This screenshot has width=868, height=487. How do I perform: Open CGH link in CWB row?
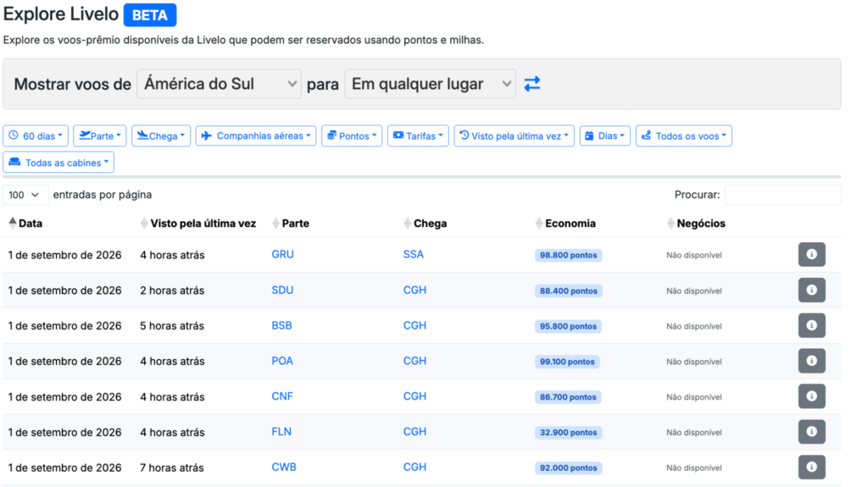point(415,467)
